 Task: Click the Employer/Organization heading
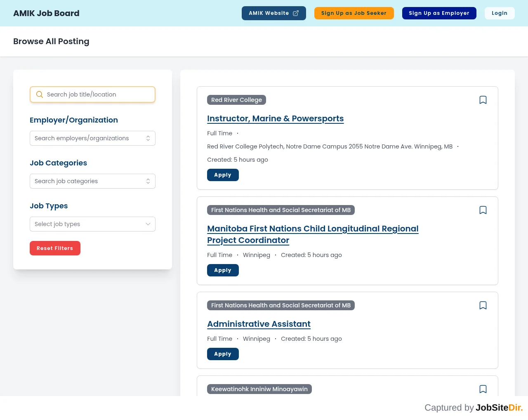[x=74, y=120]
